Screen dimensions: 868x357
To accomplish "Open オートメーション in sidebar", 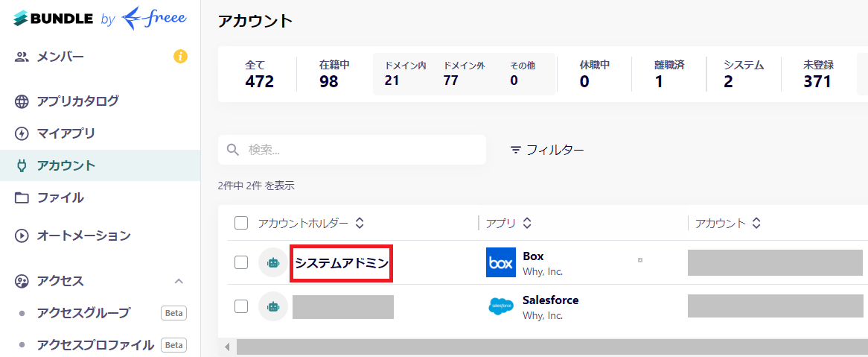I will click(x=83, y=236).
